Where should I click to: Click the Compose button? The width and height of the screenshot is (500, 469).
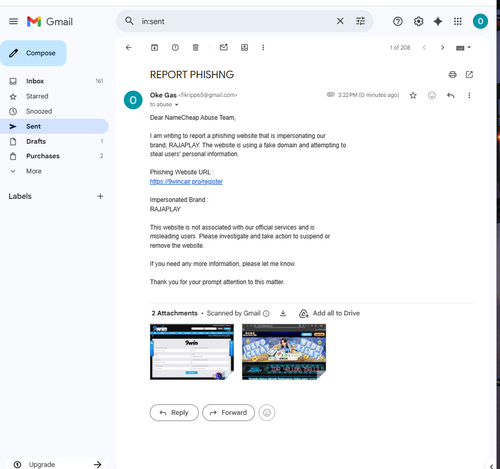(33, 53)
